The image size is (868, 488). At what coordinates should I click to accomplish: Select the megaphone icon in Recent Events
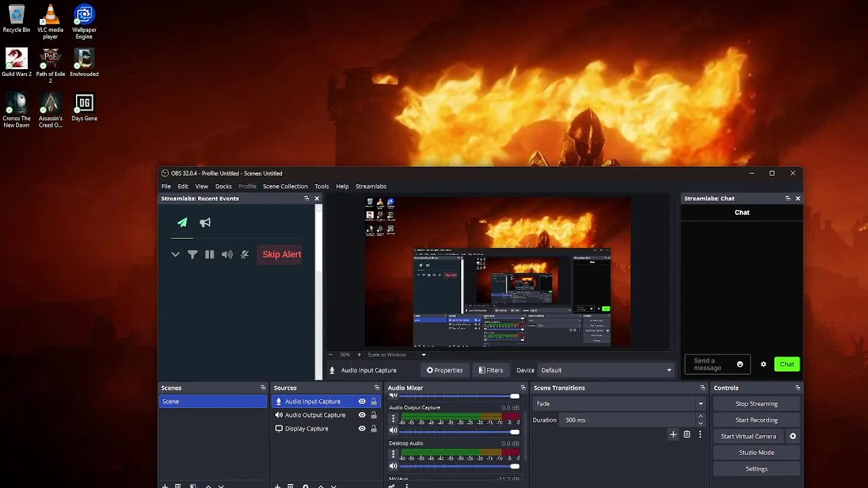[205, 222]
